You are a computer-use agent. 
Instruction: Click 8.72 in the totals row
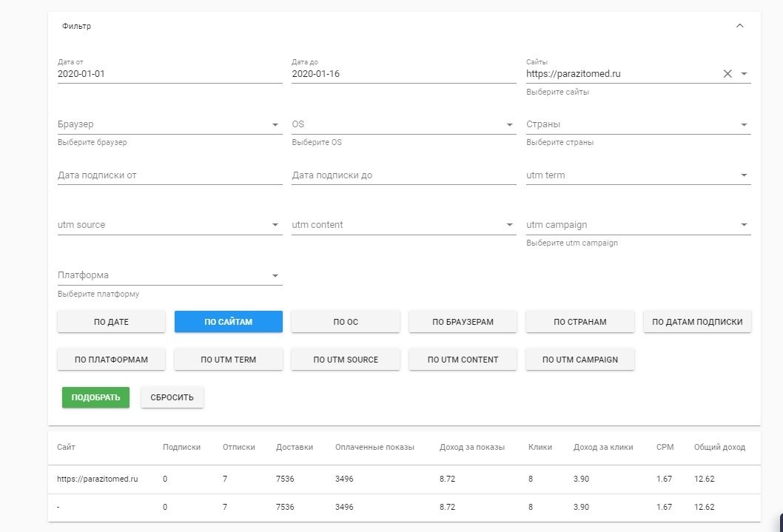coord(447,507)
